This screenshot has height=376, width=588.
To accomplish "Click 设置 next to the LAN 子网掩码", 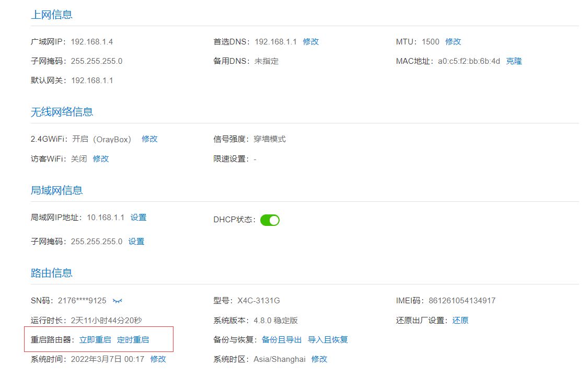I will (136, 242).
